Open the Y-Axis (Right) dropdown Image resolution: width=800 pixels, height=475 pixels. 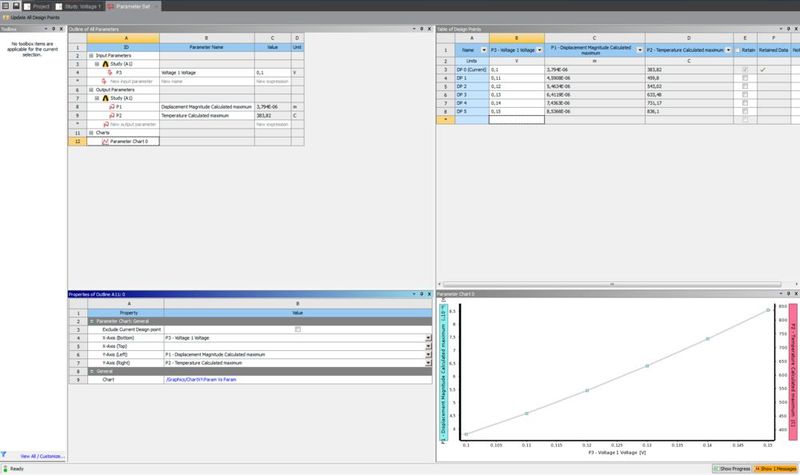429,362
